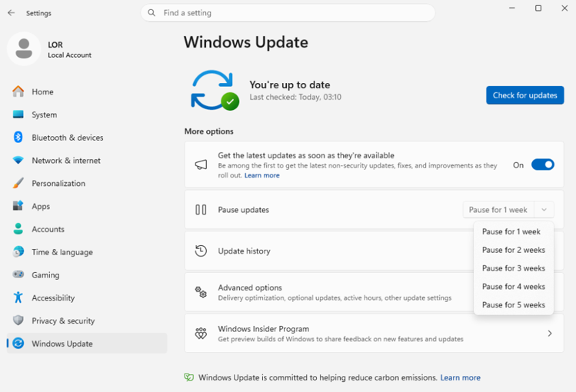Select Pause for 2 weeks option

[x=514, y=250]
